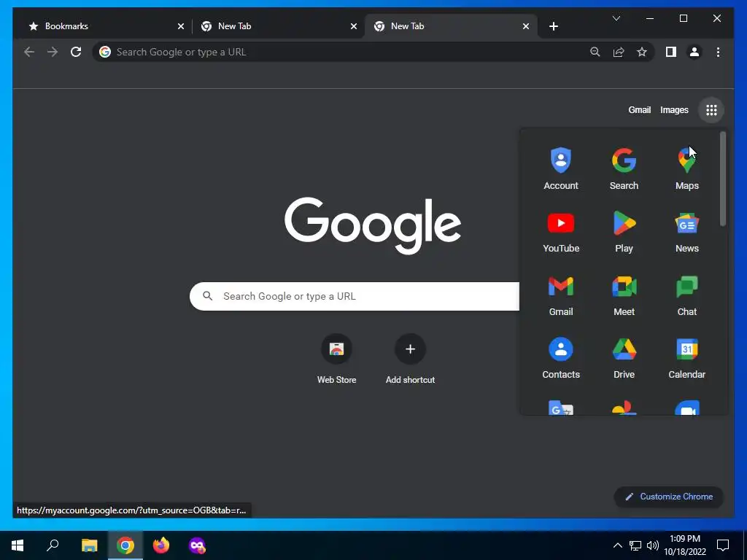Open Google Contacts app
The height and width of the screenshot is (560, 747).
coord(561,358)
